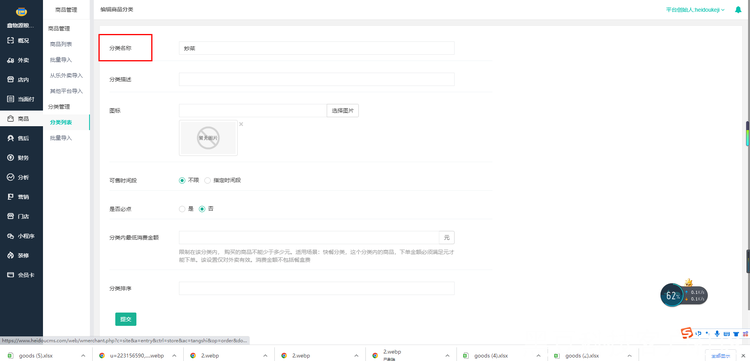Focus the 分类内最低消费金额 amount field
750x361 pixels.
pos(309,238)
